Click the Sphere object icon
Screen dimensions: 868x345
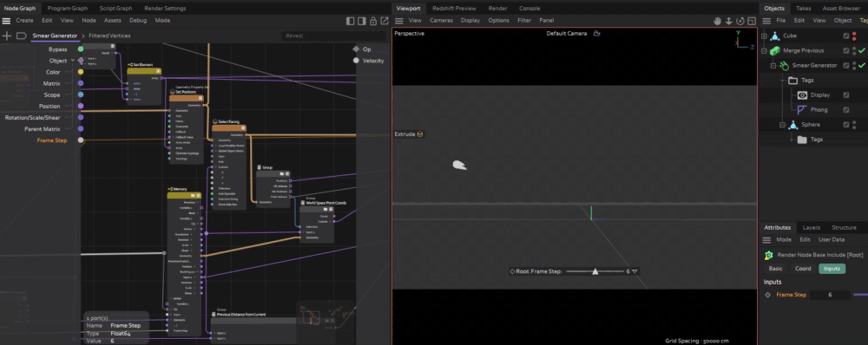point(792,125)
